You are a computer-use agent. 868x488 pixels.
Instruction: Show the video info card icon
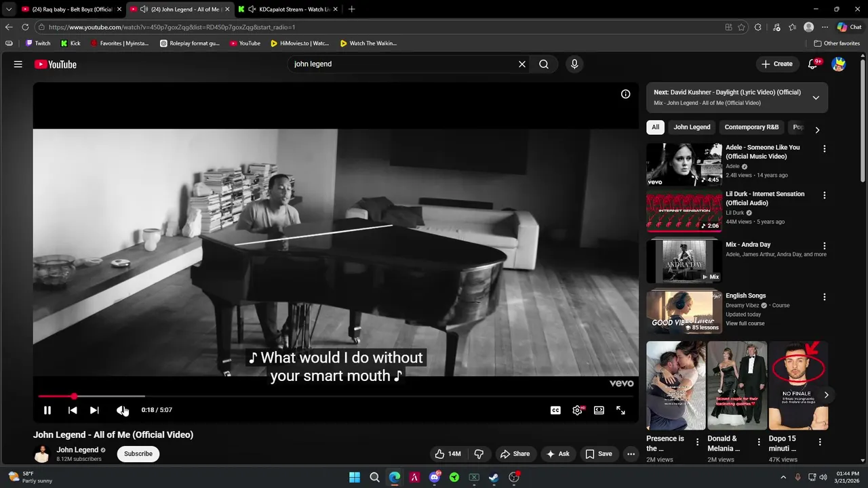(625, 94)
